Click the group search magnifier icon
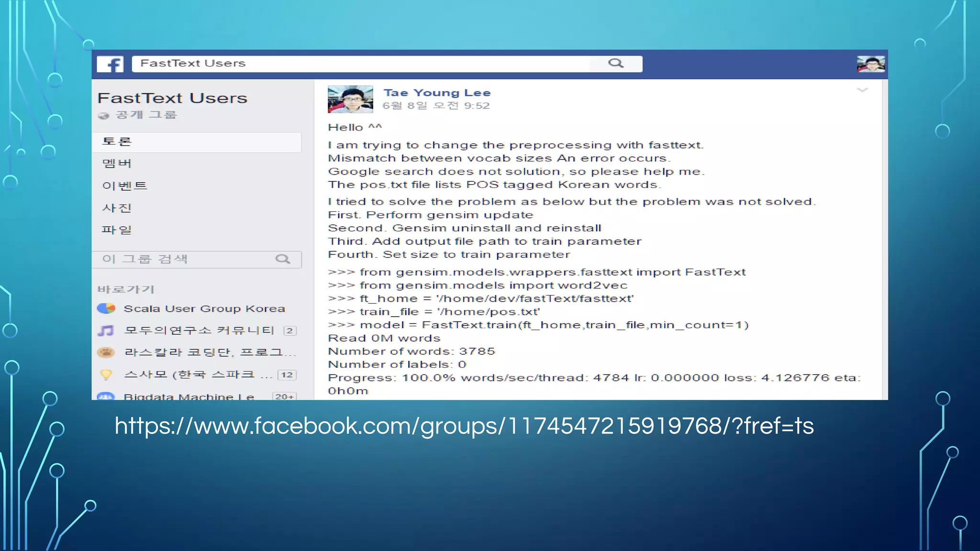The image size is (980, 551). [283, 259]
